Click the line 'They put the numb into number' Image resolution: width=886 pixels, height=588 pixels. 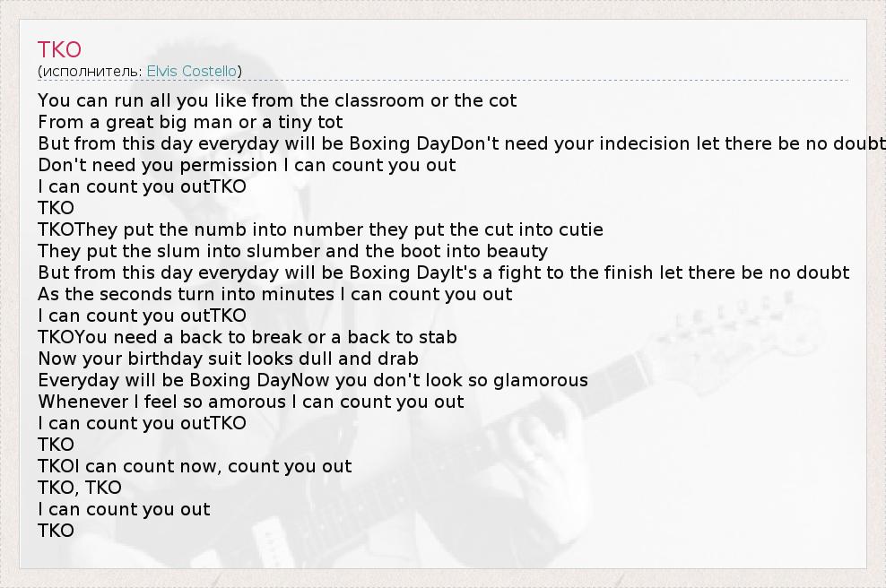[339, 229]
